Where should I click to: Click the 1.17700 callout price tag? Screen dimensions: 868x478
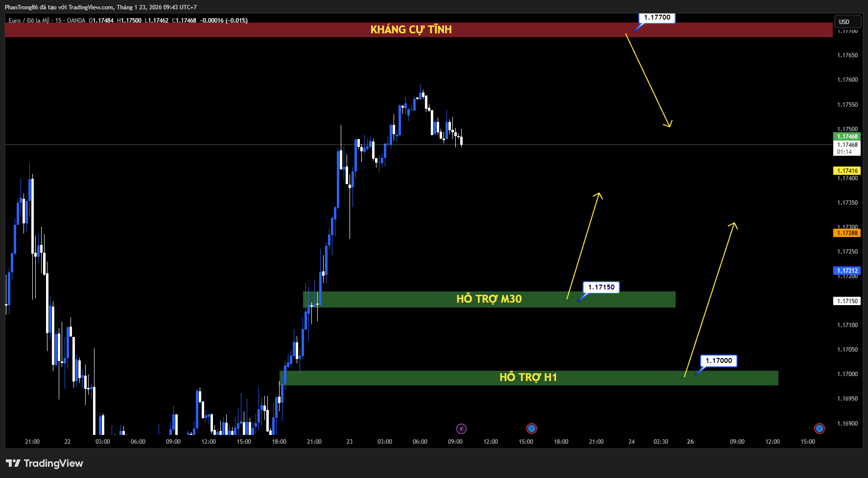657,18
